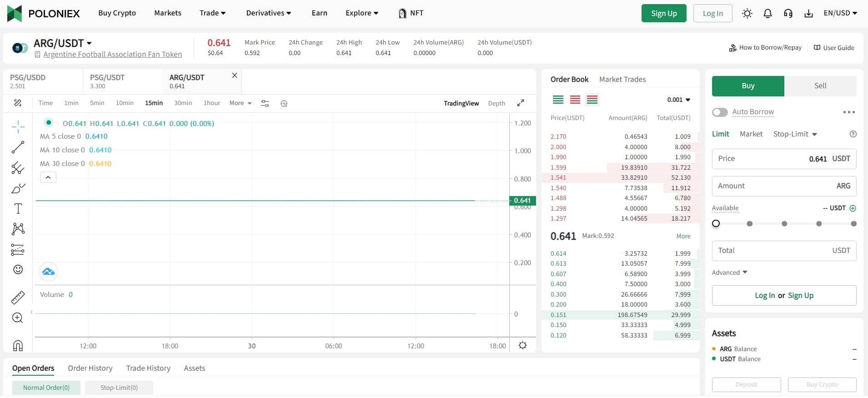This screenshot has height=398, width=868.
Task: Open Argentine Football Association Fan Token link
Action: [x=113, y=55]
